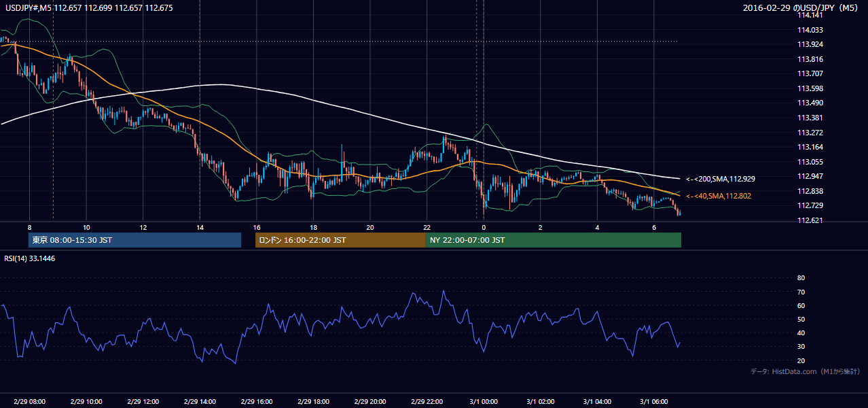Select the NY 22:00-07:00 JST session bar
Viewport: 868px width, 408px height.
553,240
